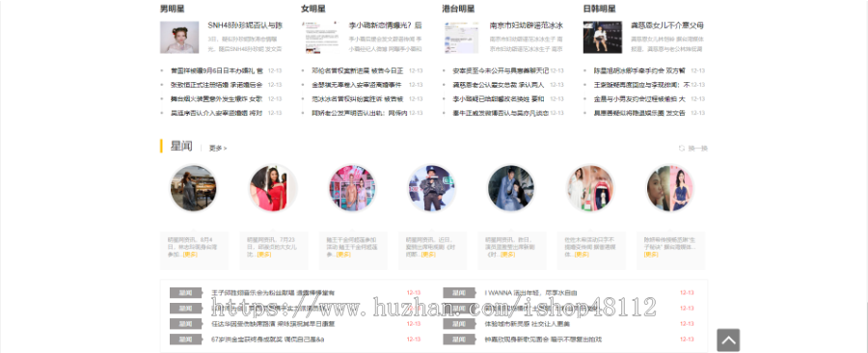
Task: Click the 星闻 tag beside 王子 headline
Action: [x=186, y=292]
